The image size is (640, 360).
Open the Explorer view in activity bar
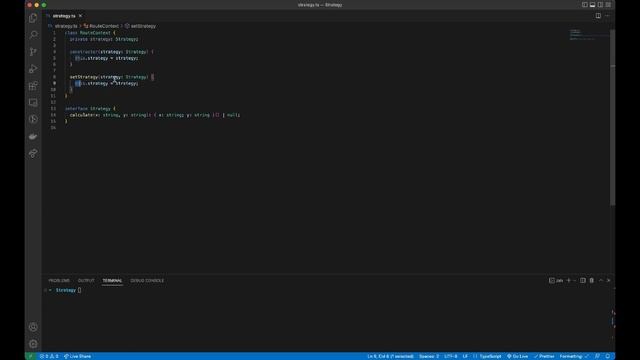(33, 18)
